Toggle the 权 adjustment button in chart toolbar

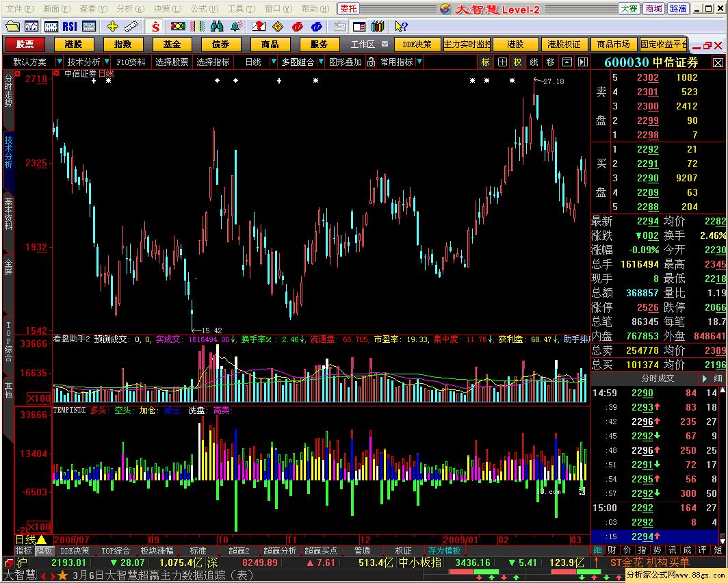point(518,62)
